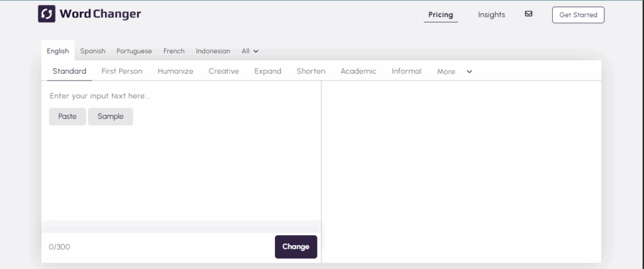This screenshot has width=644, height=269.
Task: Select the First Person mode tab
Action: point(122,71)
